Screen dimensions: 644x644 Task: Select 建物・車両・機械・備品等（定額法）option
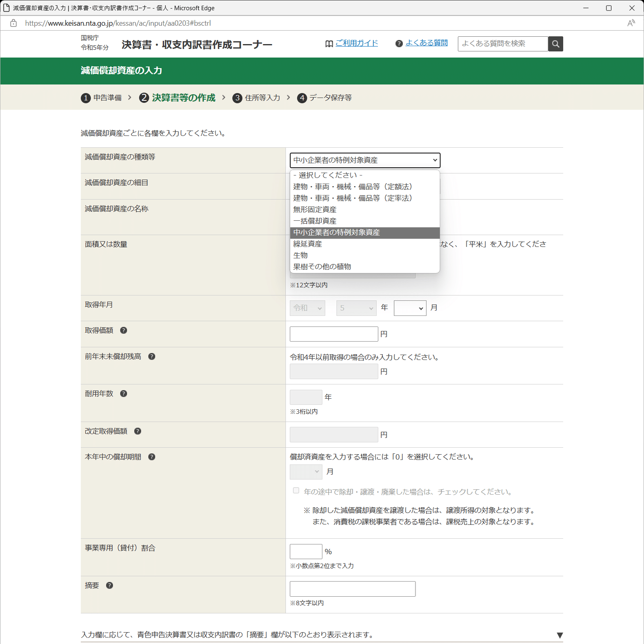(x=365, y=187)
